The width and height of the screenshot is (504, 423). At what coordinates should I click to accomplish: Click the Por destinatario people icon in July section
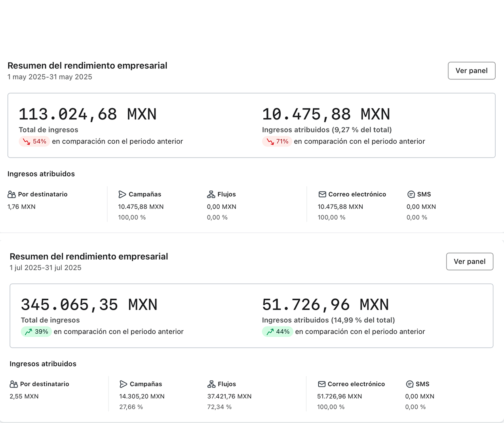click(x=14, y=384)
